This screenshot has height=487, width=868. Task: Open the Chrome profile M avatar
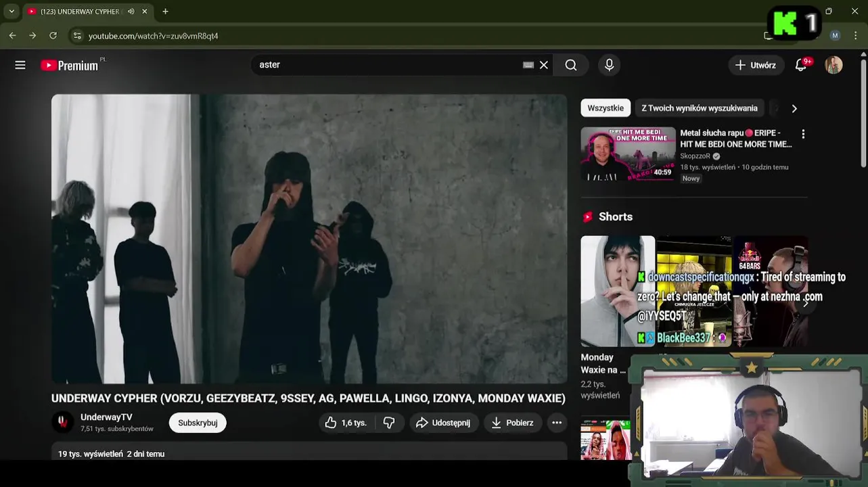(x=835, y=36)
